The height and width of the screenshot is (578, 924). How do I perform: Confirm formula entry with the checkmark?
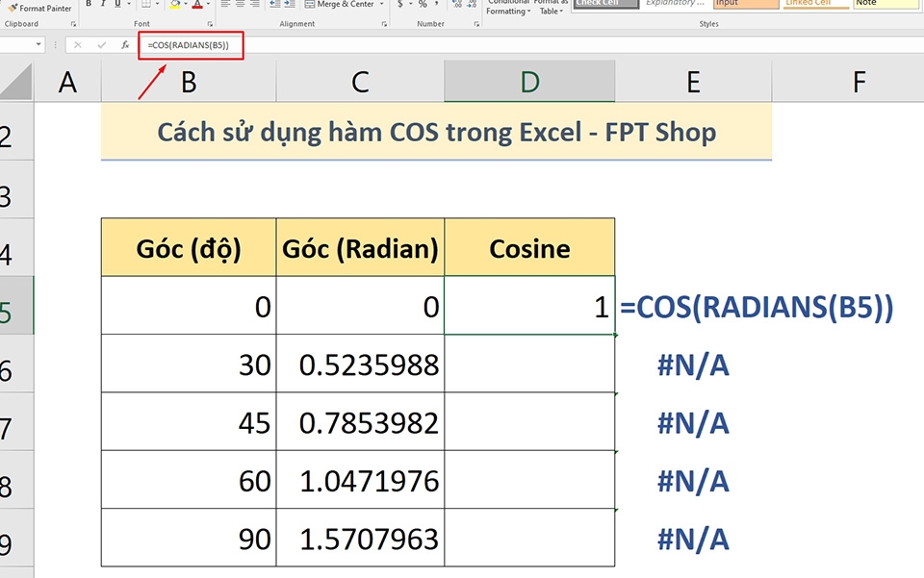click(x=101, y=44)
